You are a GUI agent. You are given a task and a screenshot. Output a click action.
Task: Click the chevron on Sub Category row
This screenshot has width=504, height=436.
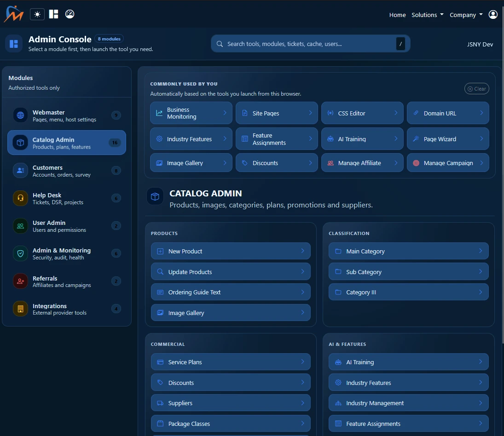pos(481,271)
